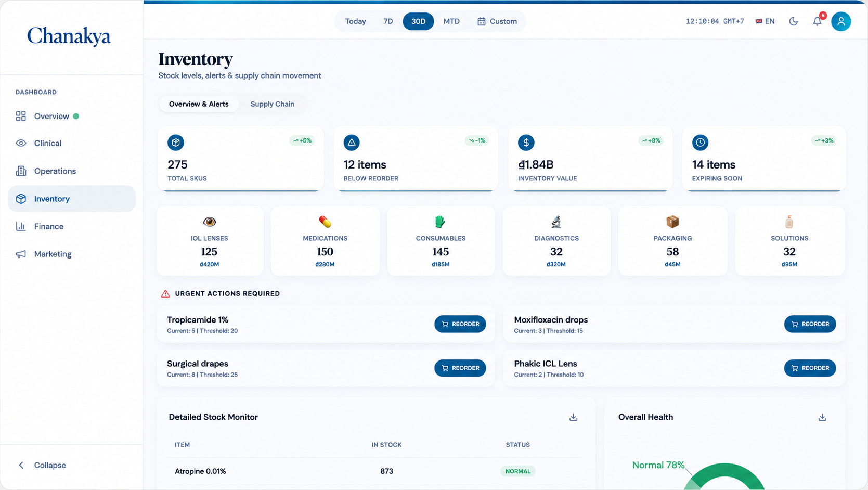Click the Medications đ280M value
The width and height of the screenshot is (868, 490).
325,264
